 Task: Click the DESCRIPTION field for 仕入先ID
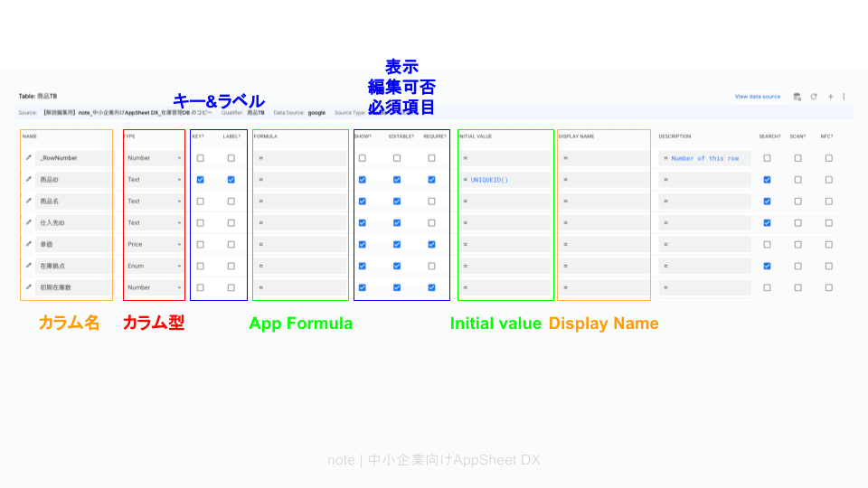click(704, 223)
